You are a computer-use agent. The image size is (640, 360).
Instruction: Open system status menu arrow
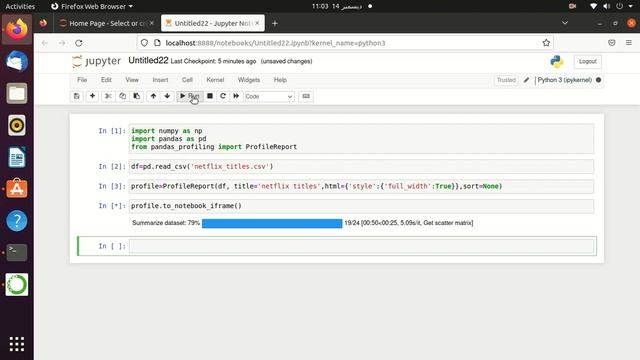click(x=630, y=6)
